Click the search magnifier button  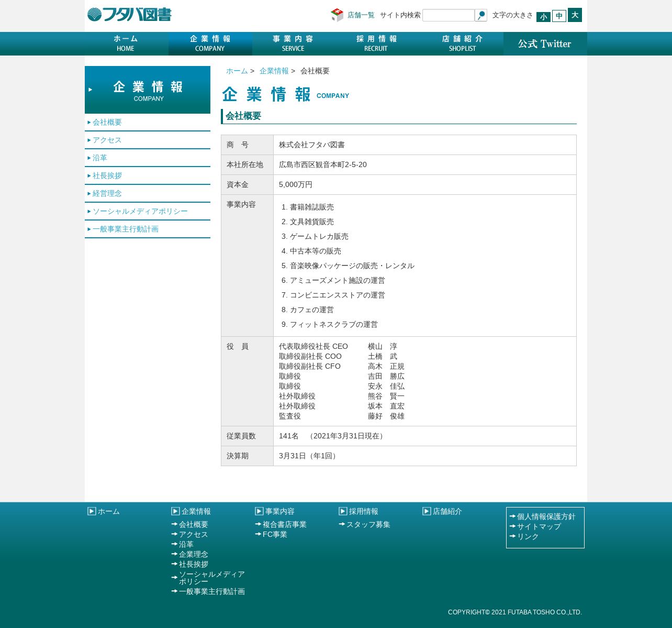tap(481, 15)
